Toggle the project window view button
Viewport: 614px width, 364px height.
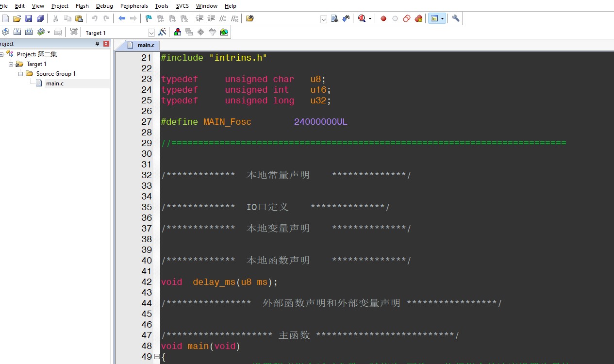(x=434, y=18)
